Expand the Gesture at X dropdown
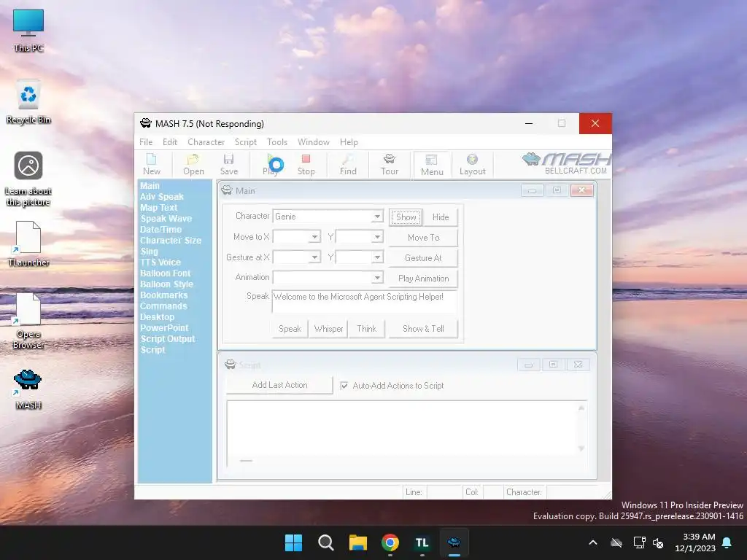The height and width of the screenshot is (560, 747). (314, 257)
